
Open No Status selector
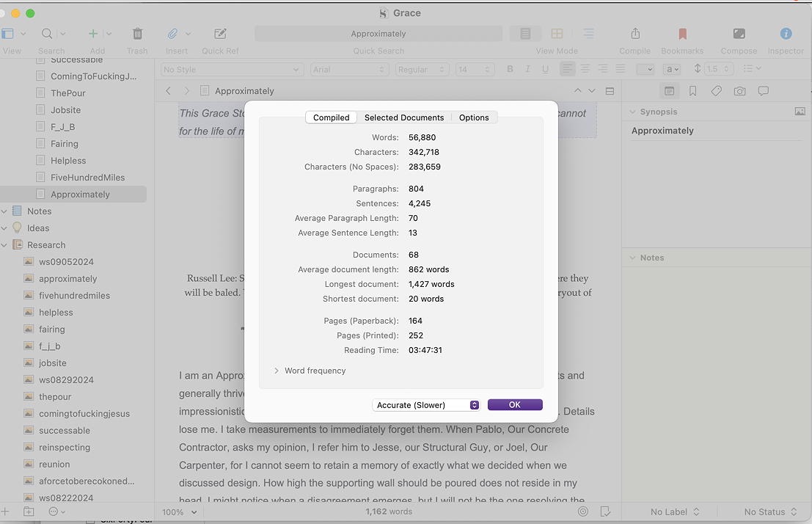(771, 512)
